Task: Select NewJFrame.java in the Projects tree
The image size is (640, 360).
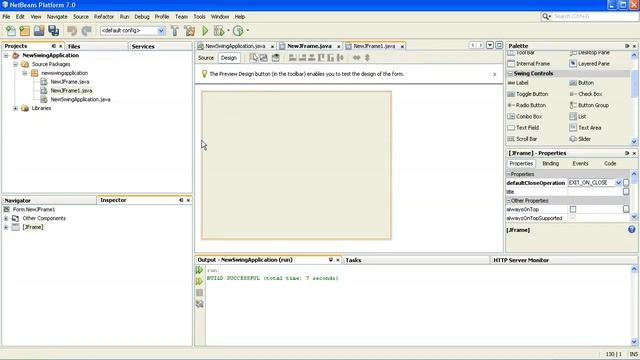Action: pyautogui.click(x=70, y=82)
